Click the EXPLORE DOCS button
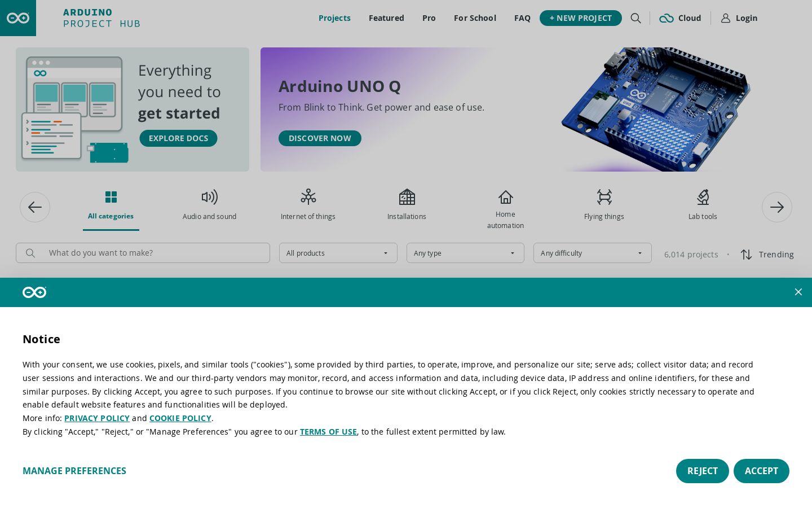The height and width of the screenshot is (508, 812). [178, 138]
